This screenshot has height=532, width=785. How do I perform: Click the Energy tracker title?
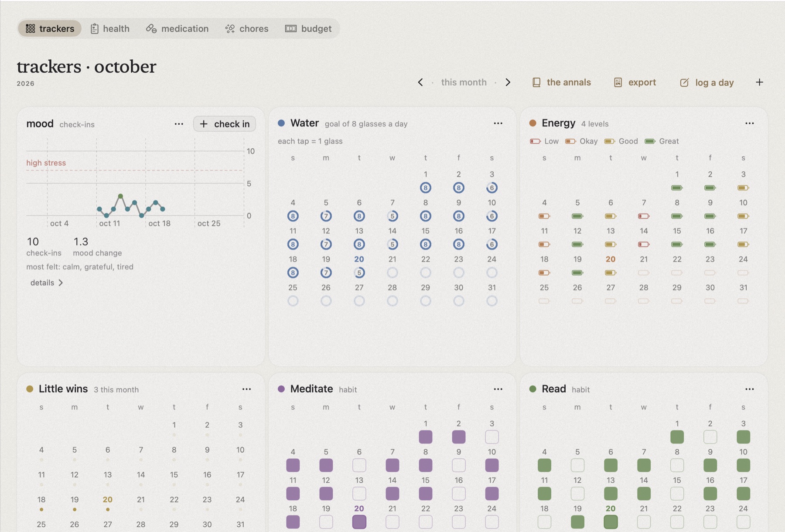click(558, 123)
